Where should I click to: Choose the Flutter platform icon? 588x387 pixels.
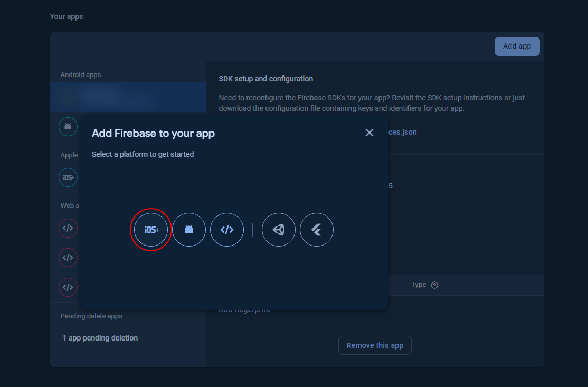click(x=317, y=230)
